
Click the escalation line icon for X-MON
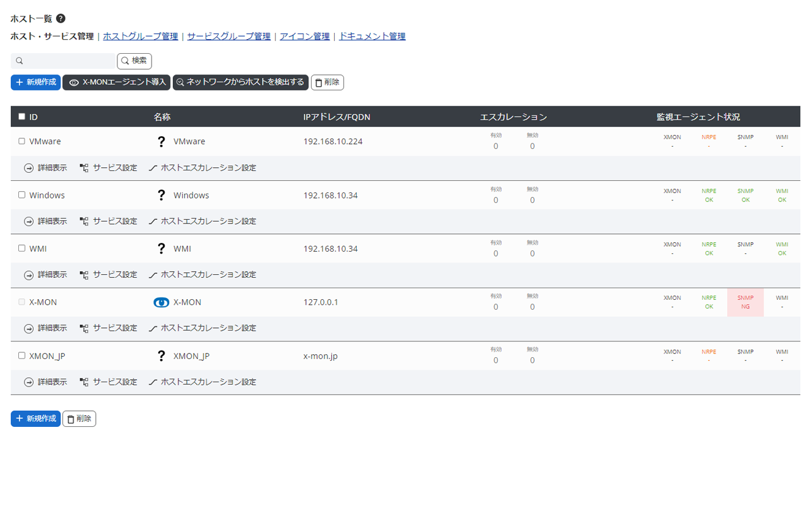153,329
